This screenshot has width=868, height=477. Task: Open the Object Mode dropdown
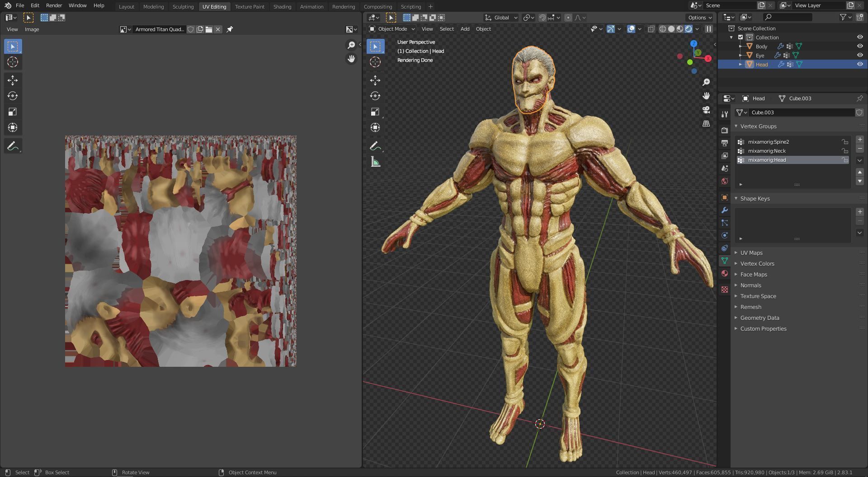coord(392,29)
